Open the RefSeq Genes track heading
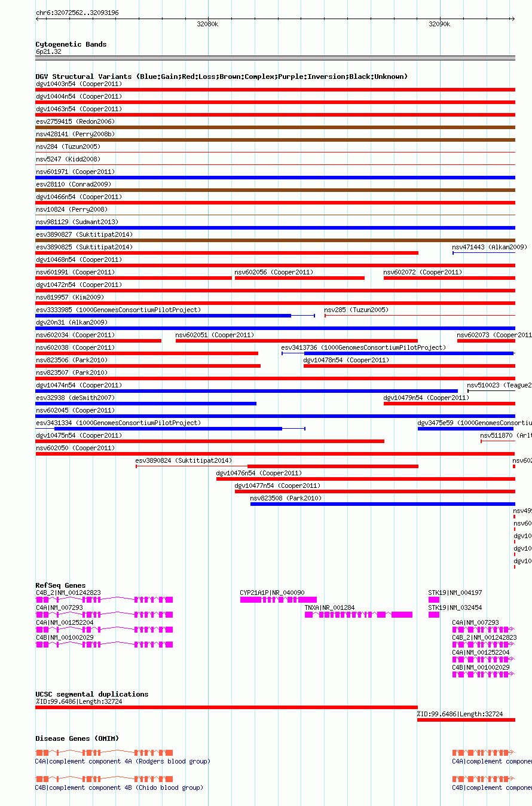Image resolution: width=532 pixels, height=806 pixels. point(60,585)
